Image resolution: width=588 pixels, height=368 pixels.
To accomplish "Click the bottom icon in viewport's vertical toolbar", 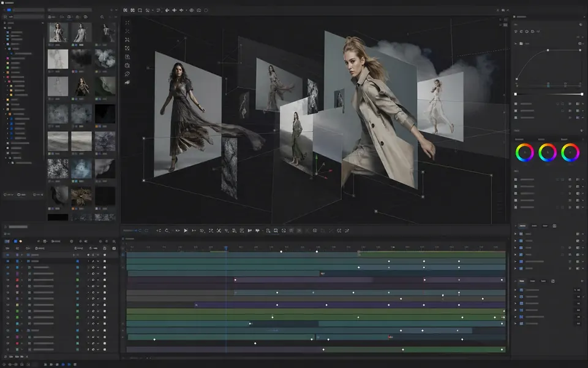I will pyautogui.click(x=127, y=82).
